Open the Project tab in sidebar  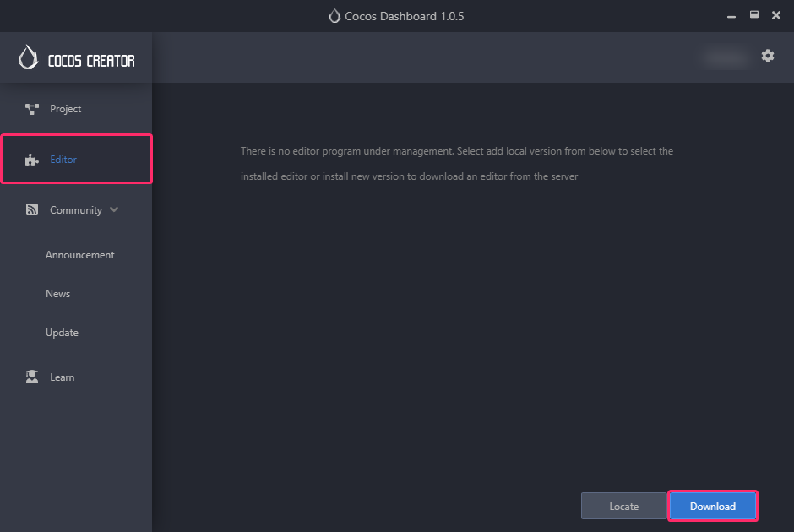tap(76, 109)
